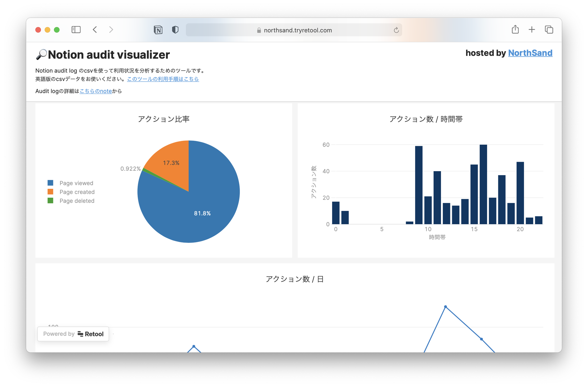Click the Notion extension icon in the toolbar

pos(158,30)
